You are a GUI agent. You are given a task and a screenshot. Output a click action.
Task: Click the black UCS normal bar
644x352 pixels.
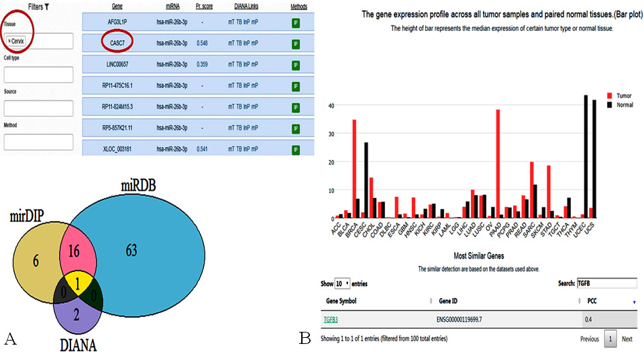(x=594, y=159)
